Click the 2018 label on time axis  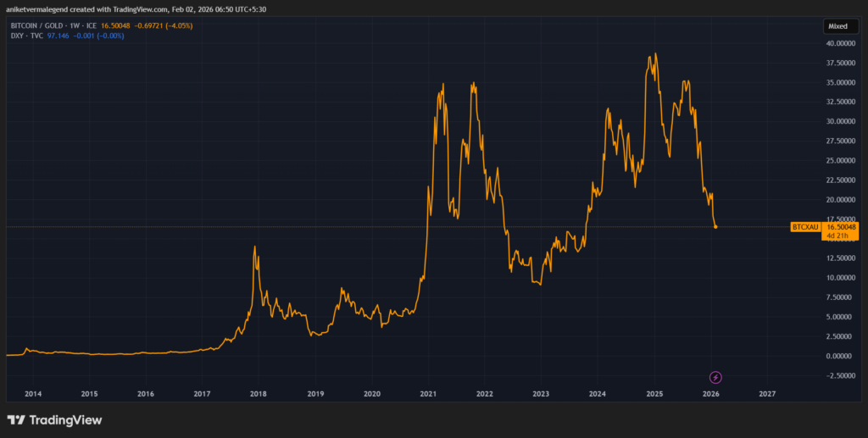(259, 394)
